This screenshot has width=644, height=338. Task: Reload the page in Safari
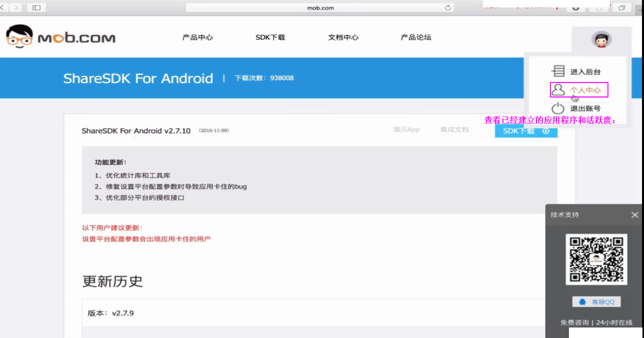point(448,7)
